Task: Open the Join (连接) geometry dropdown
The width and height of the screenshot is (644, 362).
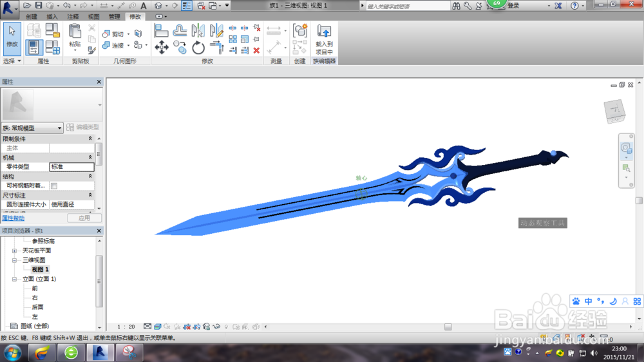Action: [129, 45]
